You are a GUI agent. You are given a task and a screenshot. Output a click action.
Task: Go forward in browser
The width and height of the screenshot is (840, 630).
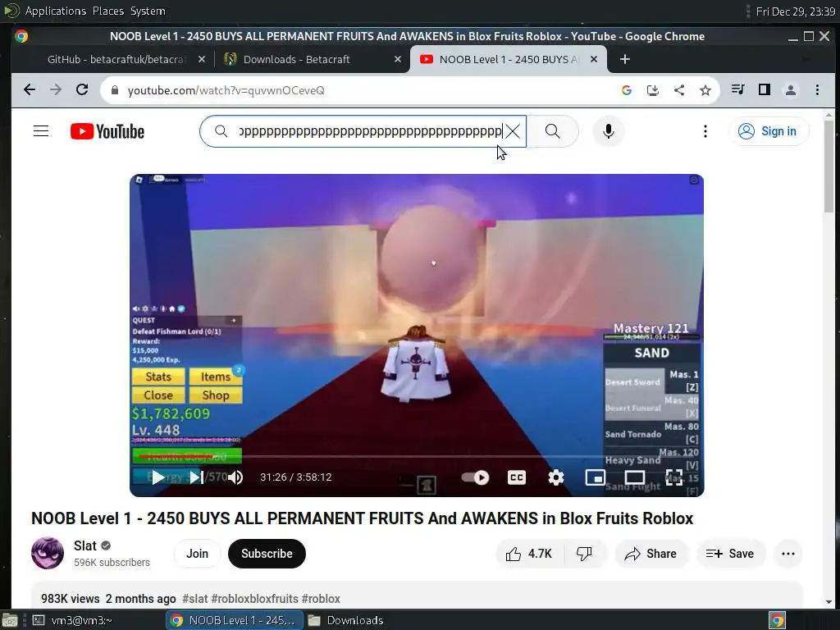[x=56, y=90]
